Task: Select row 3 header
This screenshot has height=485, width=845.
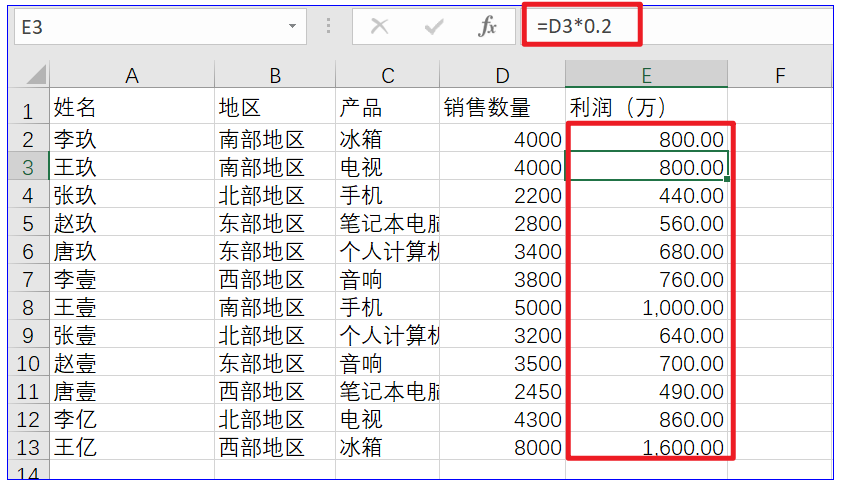Action: [29, 167]
